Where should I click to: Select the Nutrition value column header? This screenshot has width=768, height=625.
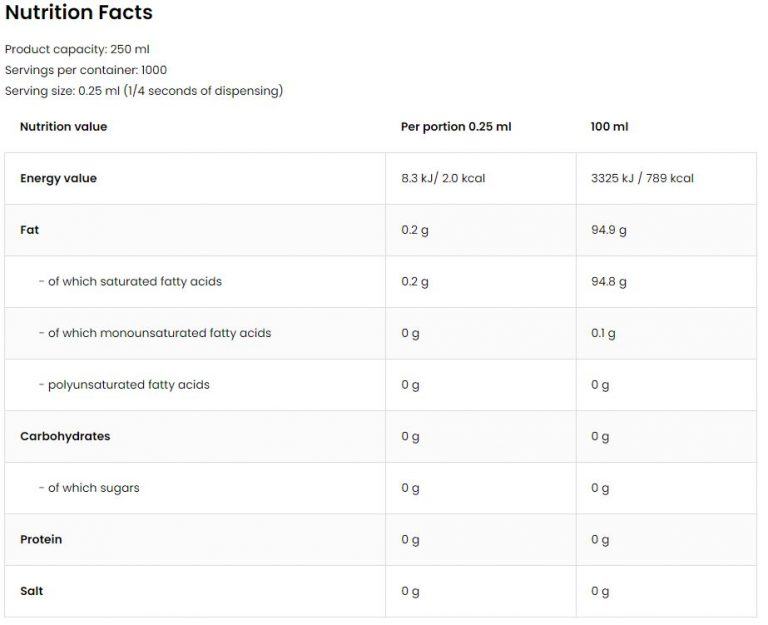(63, 127)
